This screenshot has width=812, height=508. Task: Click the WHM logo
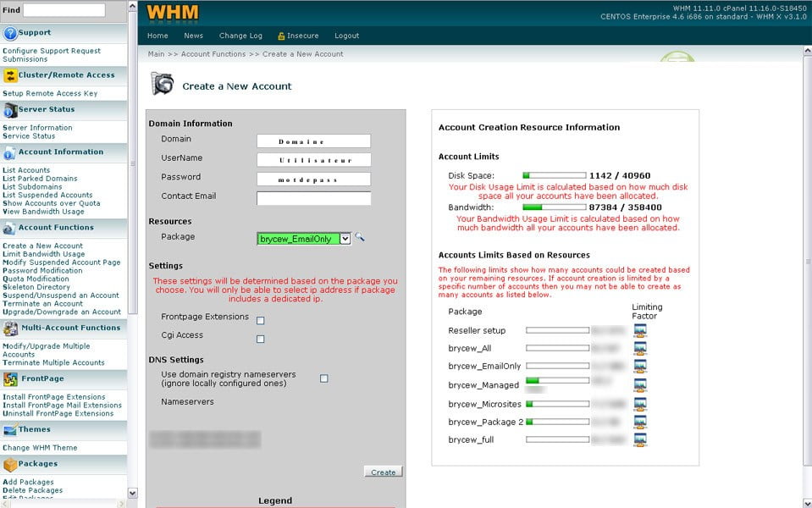(x=172, y=13)
